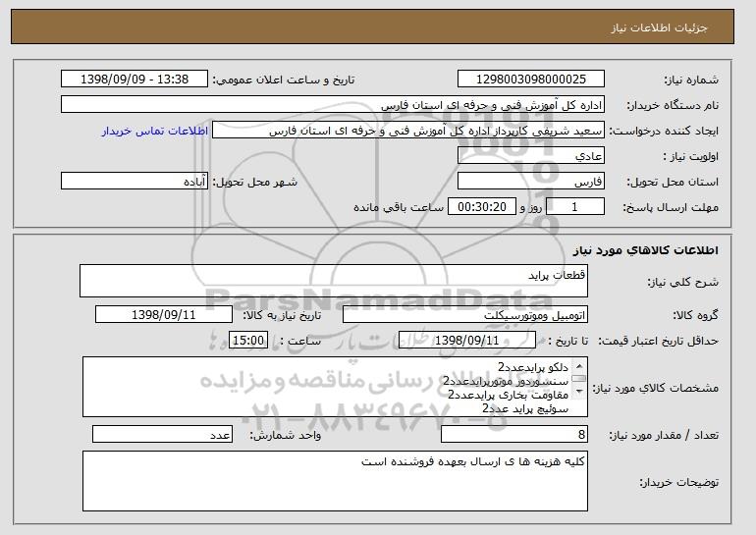Click the need number field 1298003098000025
Image resolution: width=756 pixels, height=535 pixels.
(531, 80)
